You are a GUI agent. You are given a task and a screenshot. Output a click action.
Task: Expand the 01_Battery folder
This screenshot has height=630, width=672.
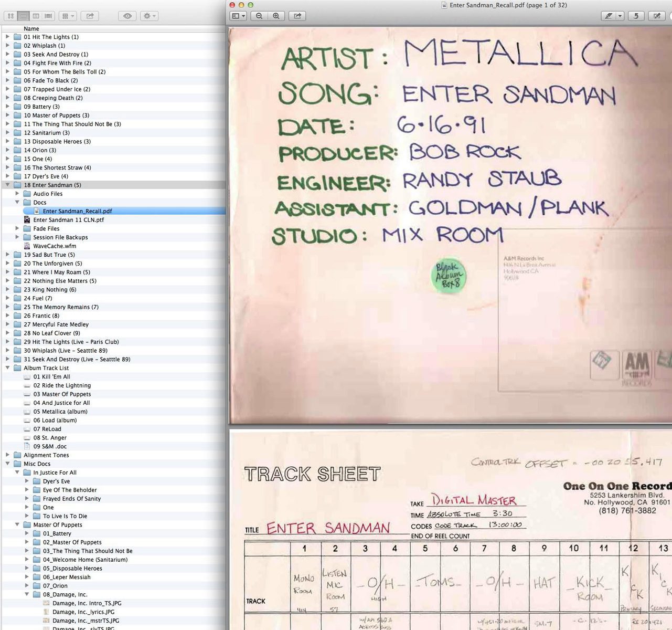click(x=27, y=533)
